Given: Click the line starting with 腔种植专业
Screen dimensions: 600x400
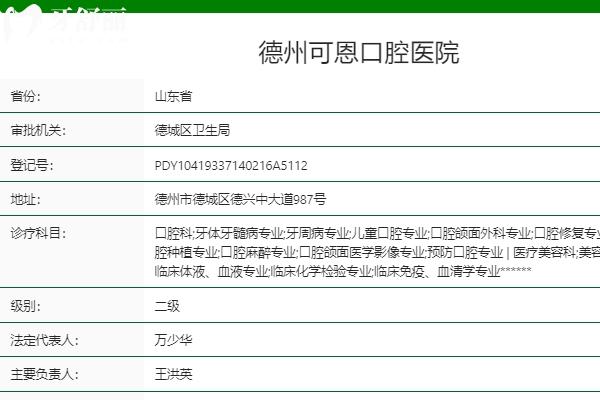Looking at the screenshot, I should pos(377,252).
